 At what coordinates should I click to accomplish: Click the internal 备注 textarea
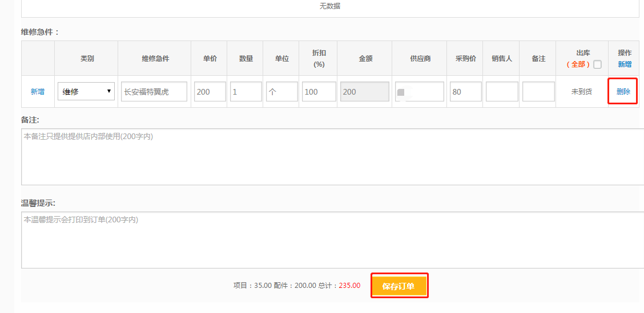331,157
